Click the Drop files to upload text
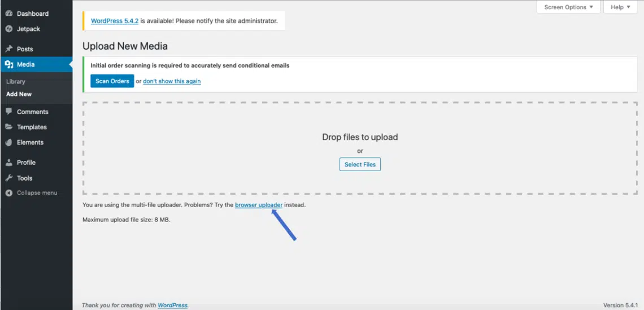The image size is (644, 310). pos(360,137)
